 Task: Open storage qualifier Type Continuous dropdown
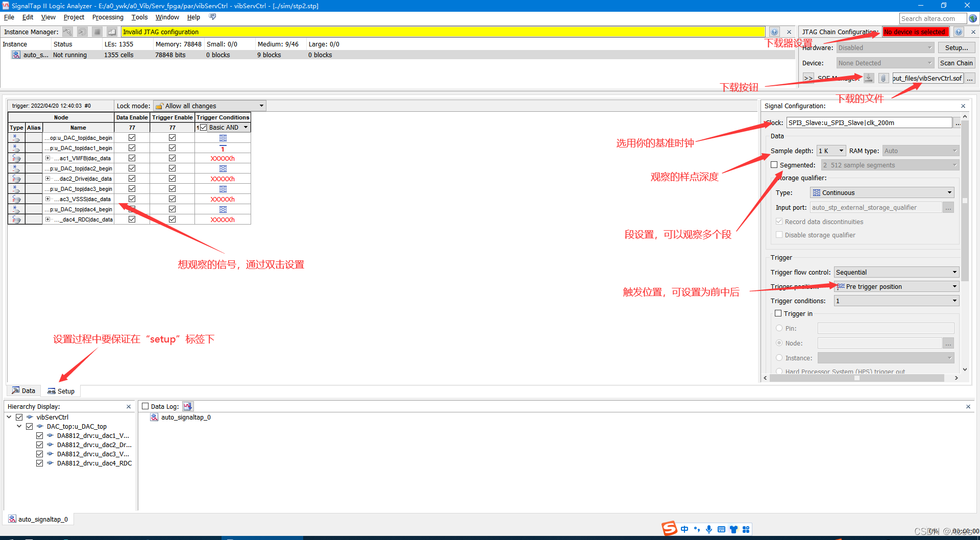tap(882, 192)
